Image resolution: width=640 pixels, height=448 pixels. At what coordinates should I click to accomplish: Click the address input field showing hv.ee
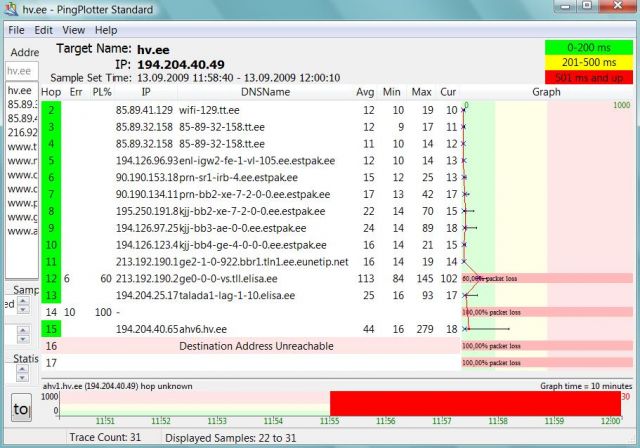click(22, 71)
